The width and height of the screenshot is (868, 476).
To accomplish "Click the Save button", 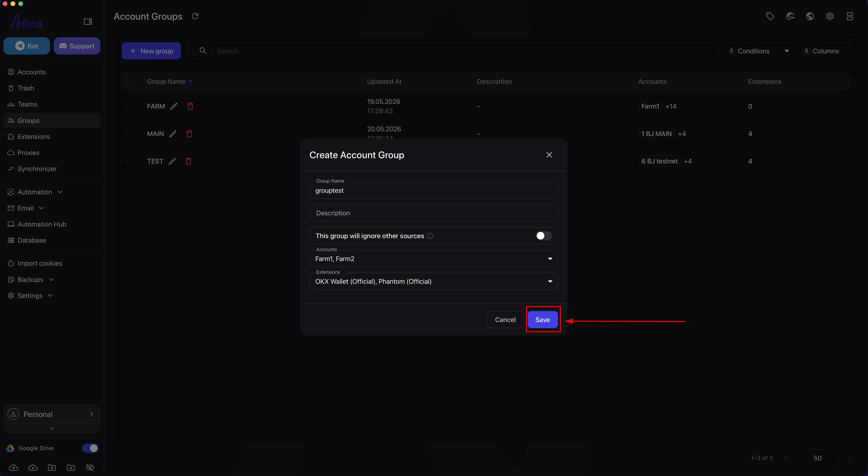I will point(542,320).
